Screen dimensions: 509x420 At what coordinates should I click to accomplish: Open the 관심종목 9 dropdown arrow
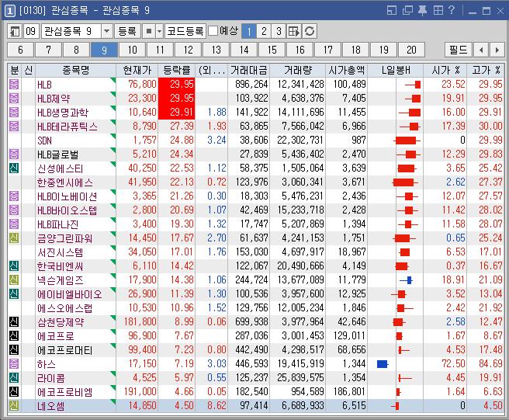[106, 31]
